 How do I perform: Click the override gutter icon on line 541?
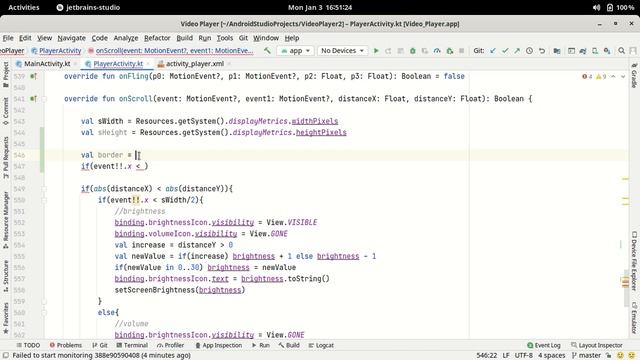pos(33,99)
